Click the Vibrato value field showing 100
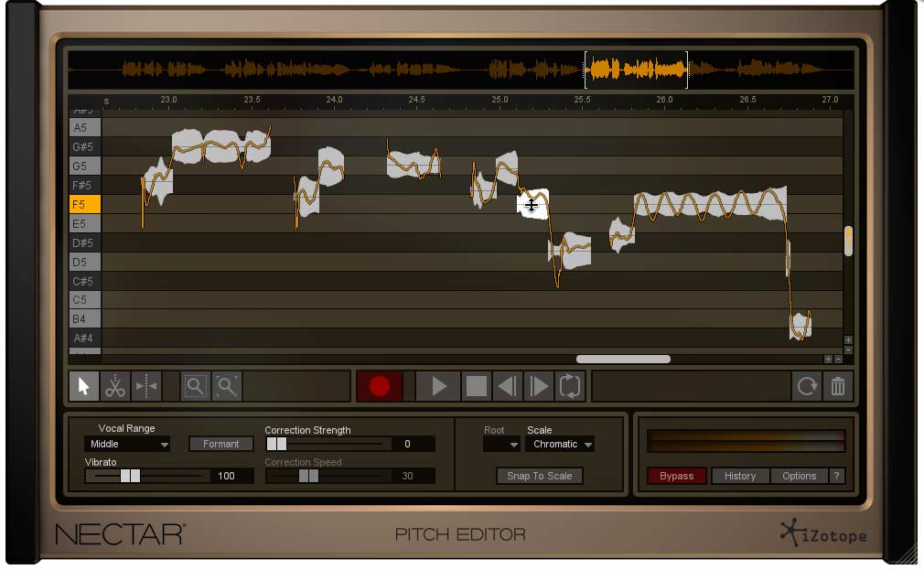Screen dimensions: 924x570 tap(231, 476)
